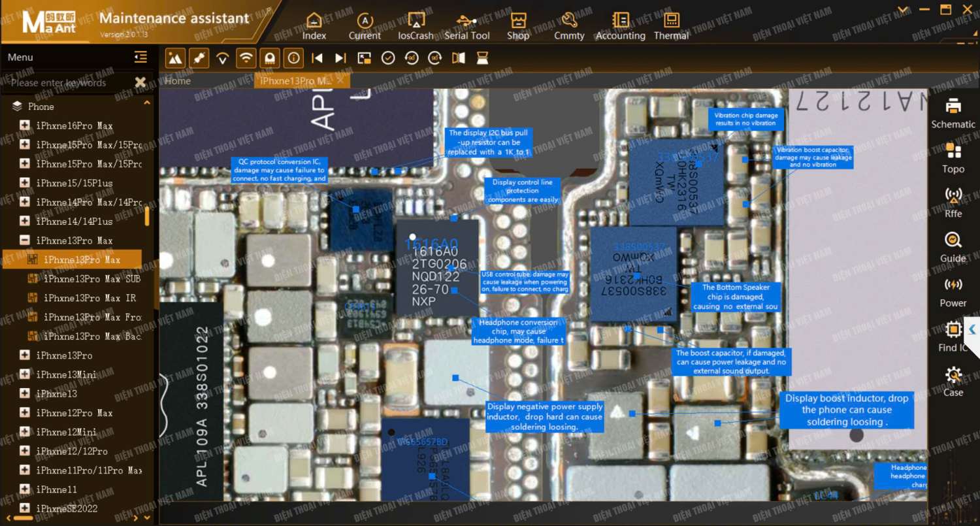Collapse the iPhxne13Pro Max parent node

pos(25,240)
